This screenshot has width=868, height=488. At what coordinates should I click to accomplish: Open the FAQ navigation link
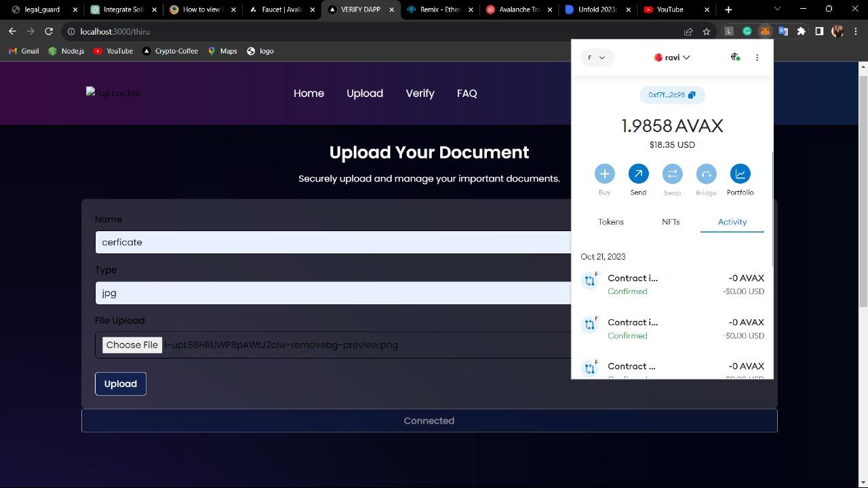(467, 94)
